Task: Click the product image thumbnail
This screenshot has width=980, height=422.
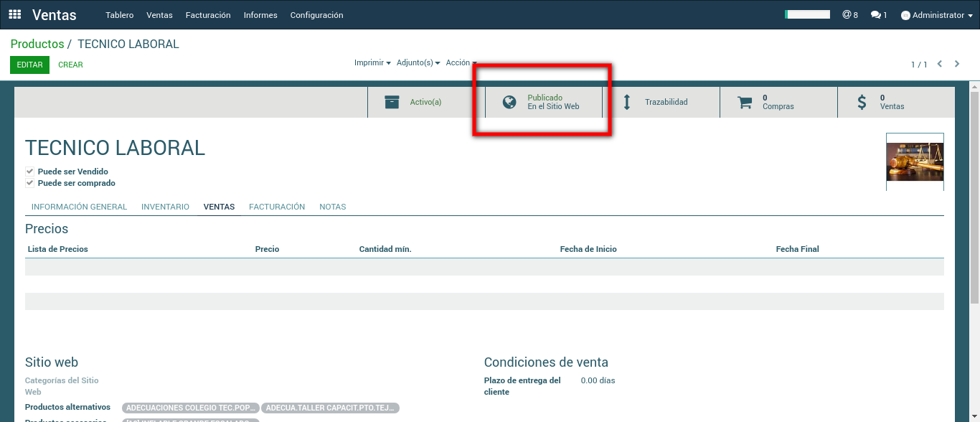Action: pos(915,161)
